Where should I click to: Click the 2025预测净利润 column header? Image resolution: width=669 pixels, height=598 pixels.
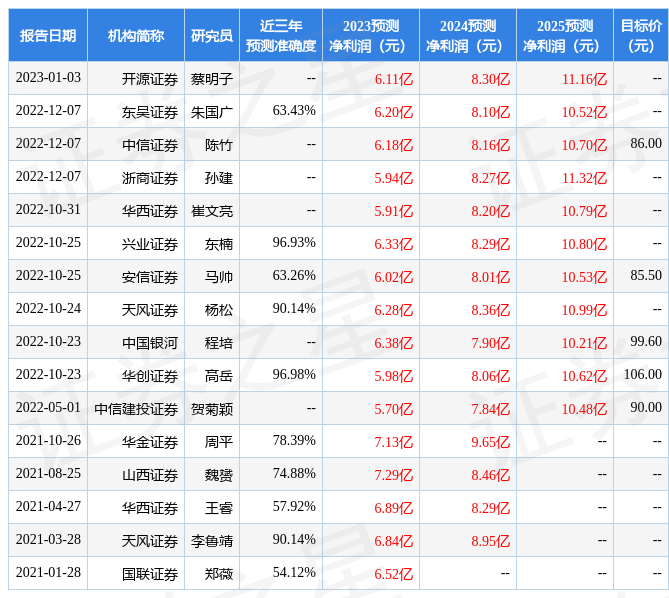click(564, 35)
